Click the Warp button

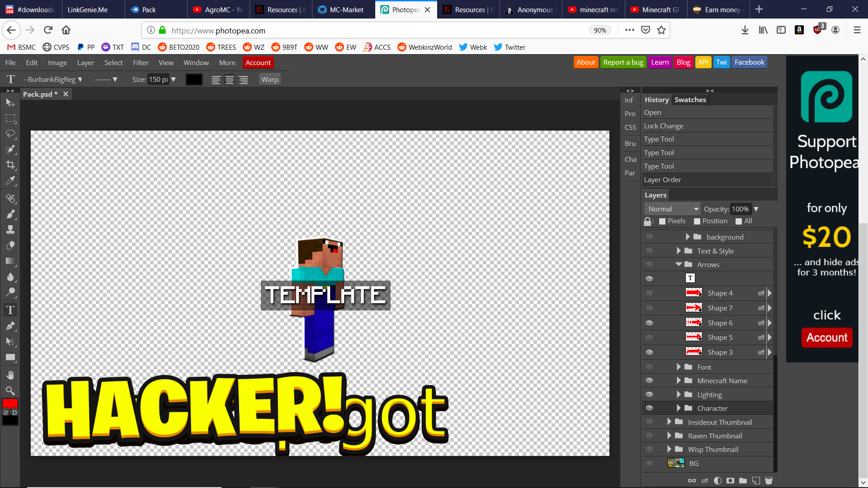coord(270,80)
